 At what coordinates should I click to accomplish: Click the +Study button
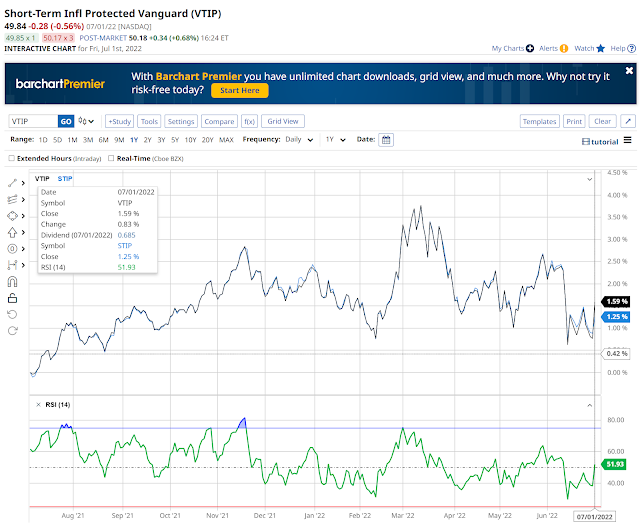tap(120, 121)
